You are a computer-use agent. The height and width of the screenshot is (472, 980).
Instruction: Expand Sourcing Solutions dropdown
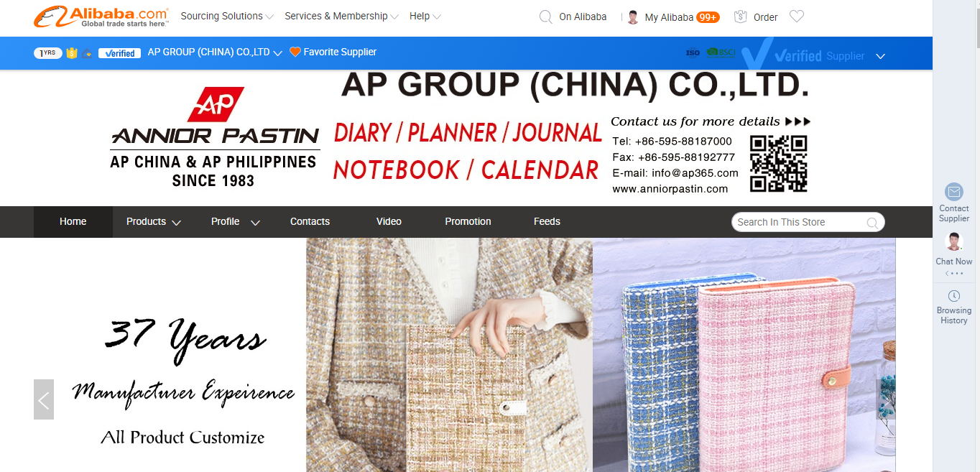tap(269, 17)
